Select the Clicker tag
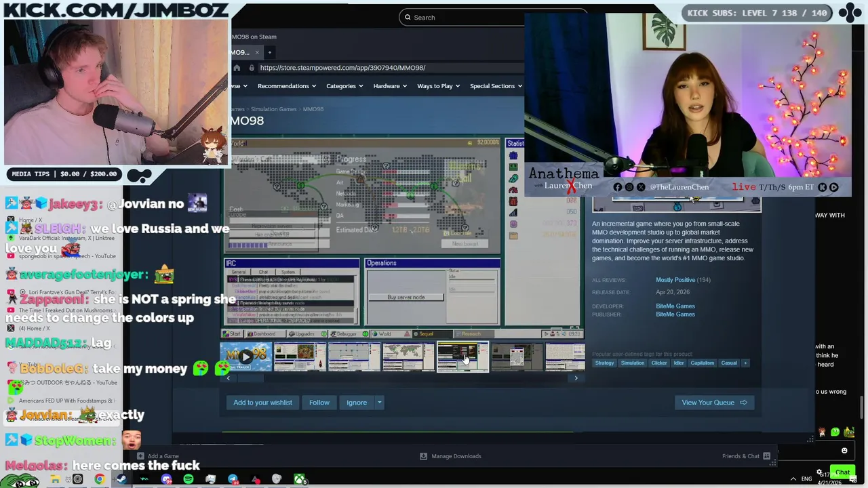Image resolution: width=868 pixels, height=488 pixels. point(659,363)
